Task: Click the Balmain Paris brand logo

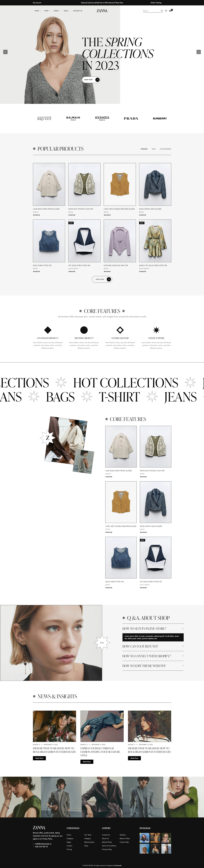Action: click(73, 118)
